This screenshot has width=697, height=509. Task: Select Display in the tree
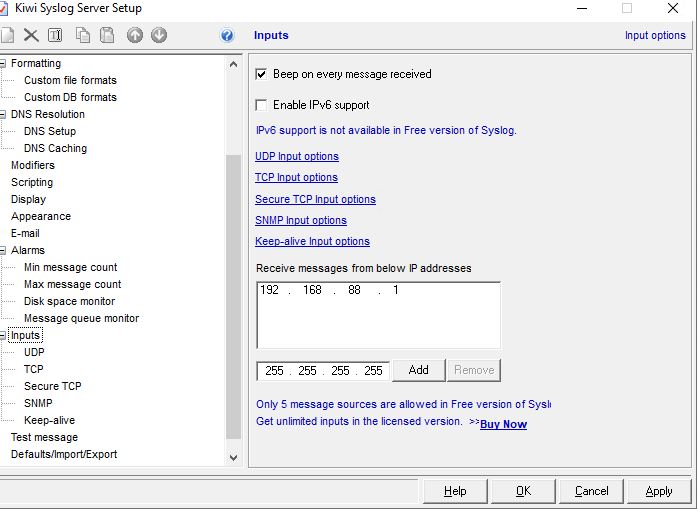(28, 199)
